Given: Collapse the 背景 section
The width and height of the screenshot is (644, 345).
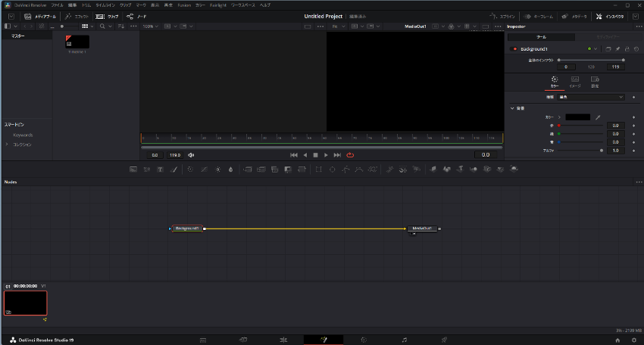Looking at the screenshot, I should pos(512,107).
